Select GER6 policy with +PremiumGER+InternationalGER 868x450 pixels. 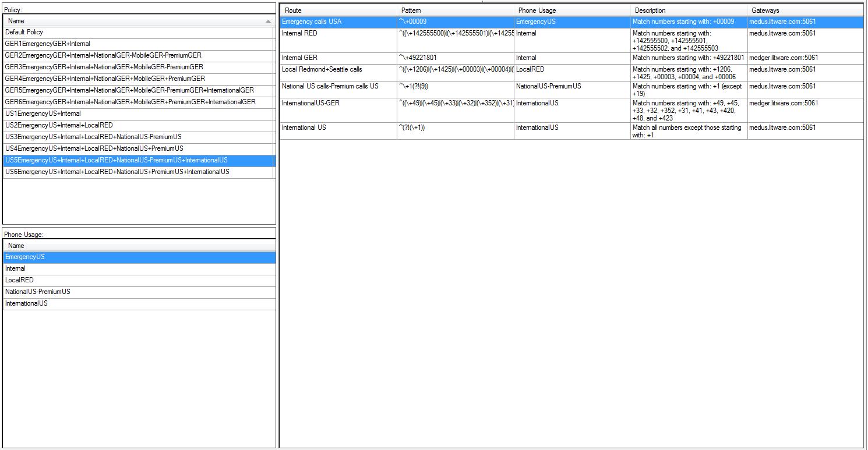pyautogui.click(x=139, y=102)
